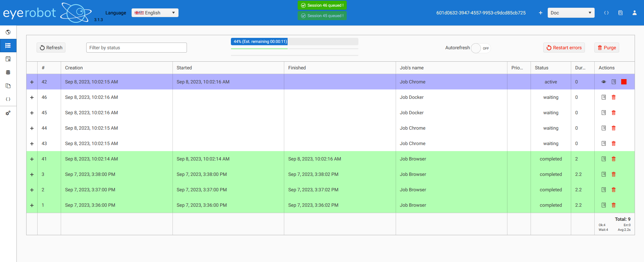Image resolution: width=644 pixels, height=262 pixels.
Task: Click the Filter by status field
Action: 137,48
